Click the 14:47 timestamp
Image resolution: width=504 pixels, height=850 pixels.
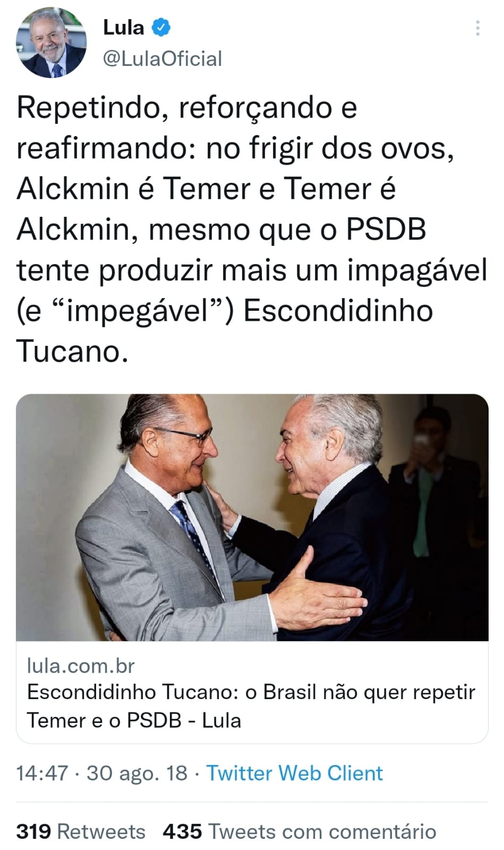coord(42,773)
